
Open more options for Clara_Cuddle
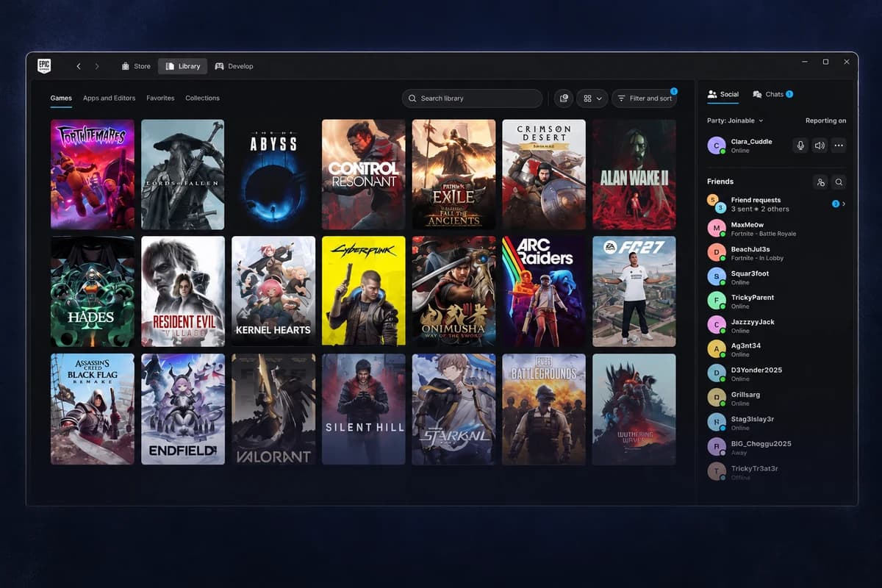pos(839,145)
